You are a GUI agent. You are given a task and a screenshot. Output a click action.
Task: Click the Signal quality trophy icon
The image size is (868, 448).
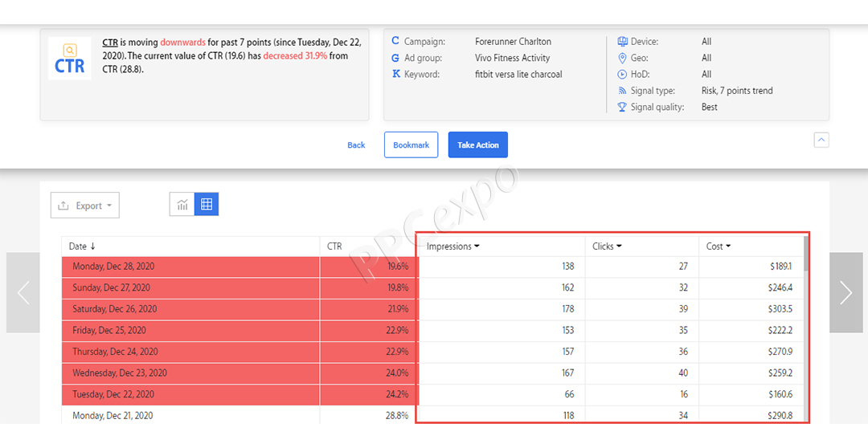[622, 107]
